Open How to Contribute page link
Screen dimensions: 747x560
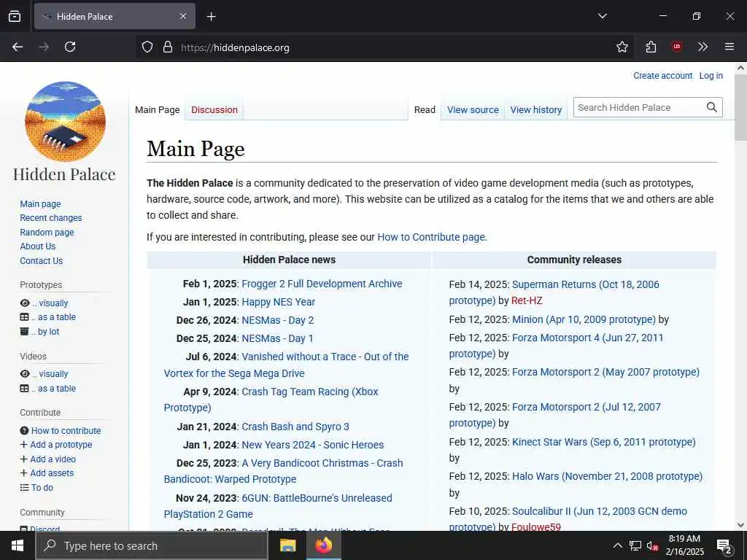tap(432, 237)
